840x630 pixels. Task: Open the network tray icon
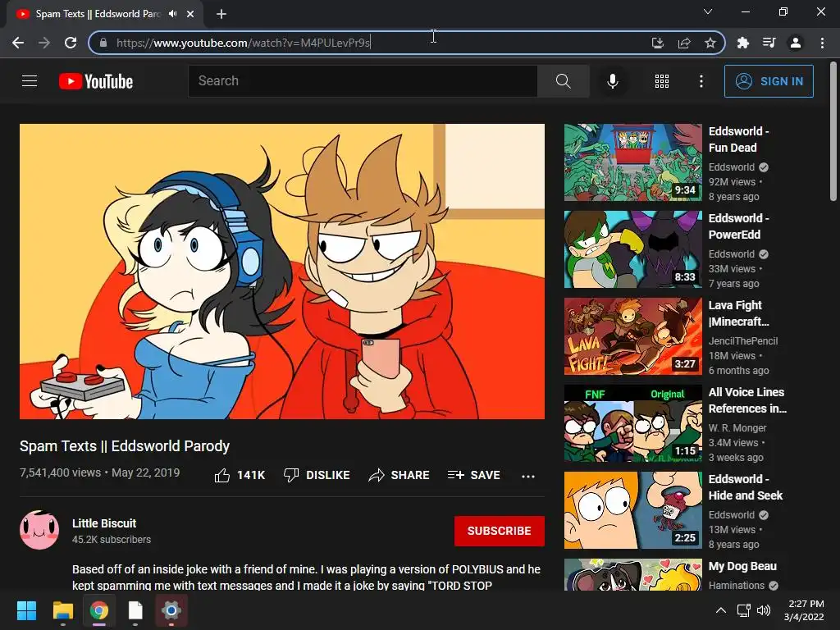pyautogui.click(x=743, y=610)
